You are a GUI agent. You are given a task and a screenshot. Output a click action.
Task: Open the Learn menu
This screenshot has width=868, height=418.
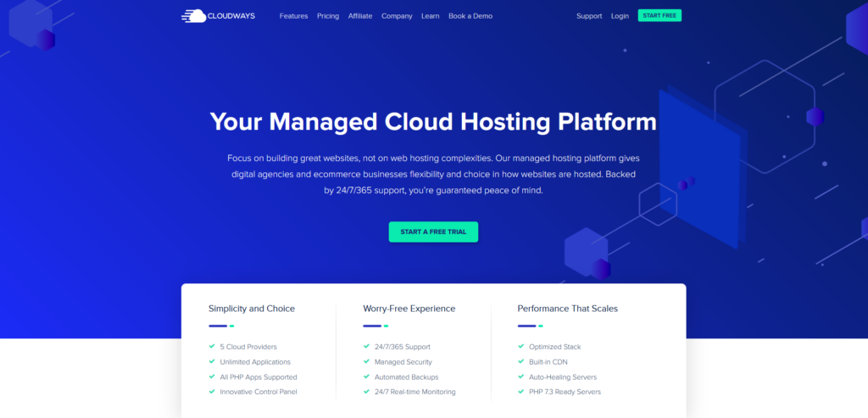click(x=430, y=16)
